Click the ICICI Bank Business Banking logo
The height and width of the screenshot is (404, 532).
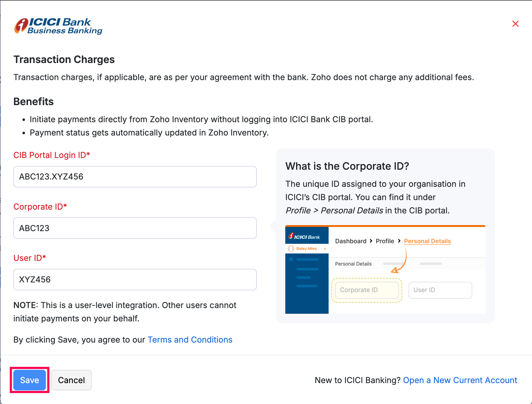point(58,26)
